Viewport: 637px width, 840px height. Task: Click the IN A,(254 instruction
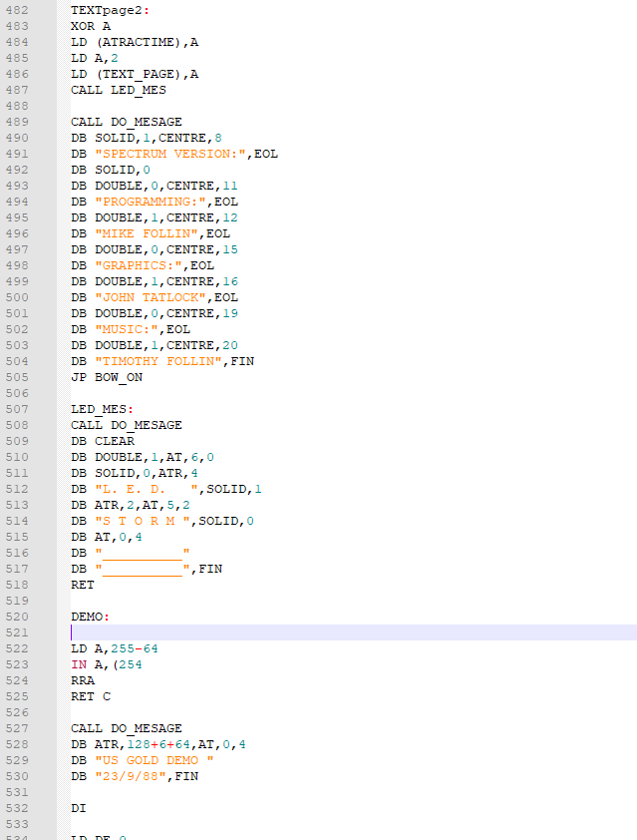[107, 664]
